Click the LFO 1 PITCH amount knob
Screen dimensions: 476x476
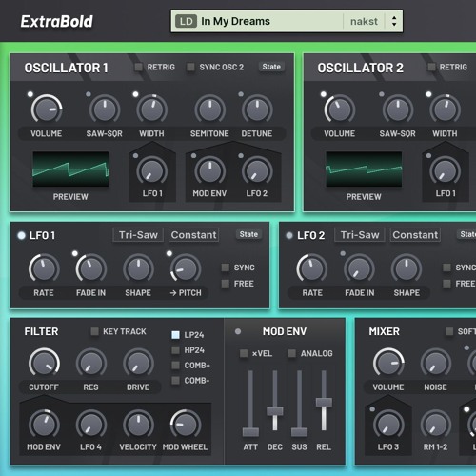click(x=186, y=268)
